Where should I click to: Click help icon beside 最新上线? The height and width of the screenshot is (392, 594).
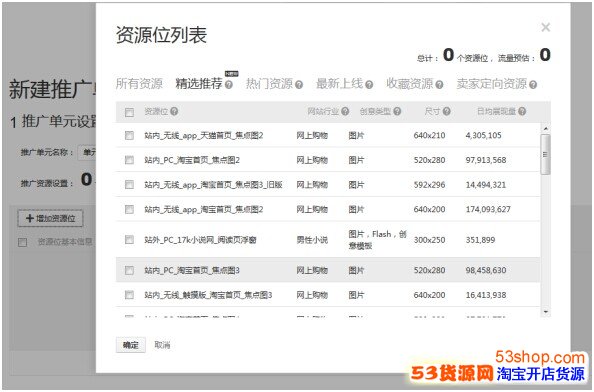[x=369, y=85]
